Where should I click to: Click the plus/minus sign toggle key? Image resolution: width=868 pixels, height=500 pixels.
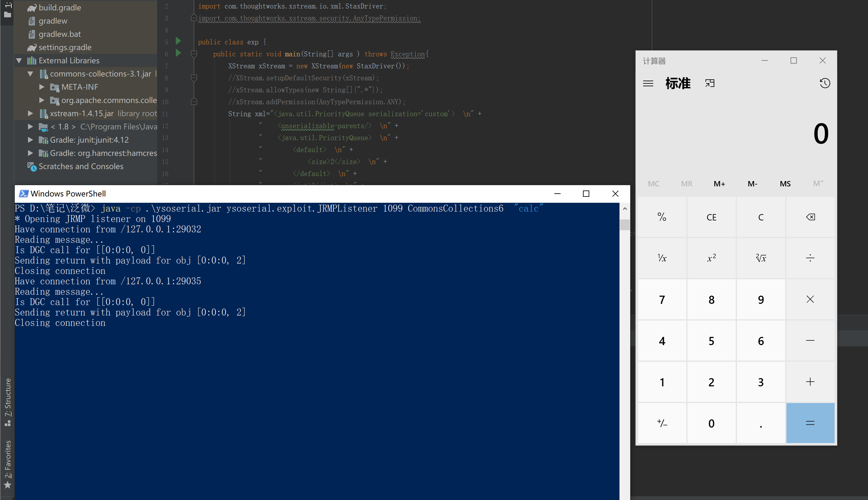click(x=662, y=423)
